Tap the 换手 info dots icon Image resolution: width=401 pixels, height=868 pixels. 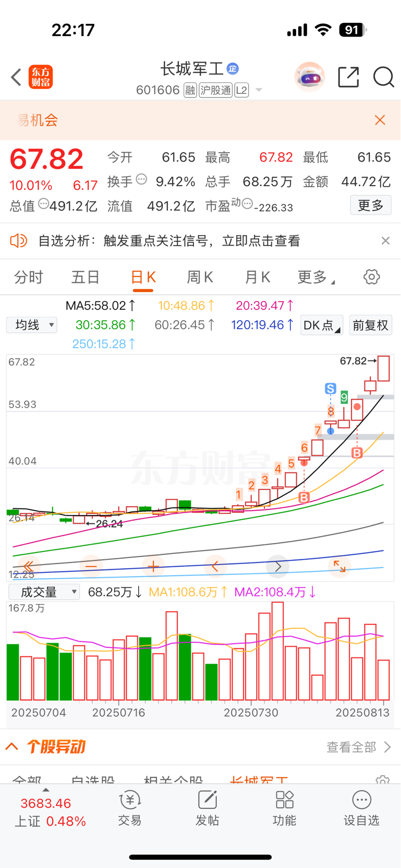pyautogui.click(x=141, y=179)
